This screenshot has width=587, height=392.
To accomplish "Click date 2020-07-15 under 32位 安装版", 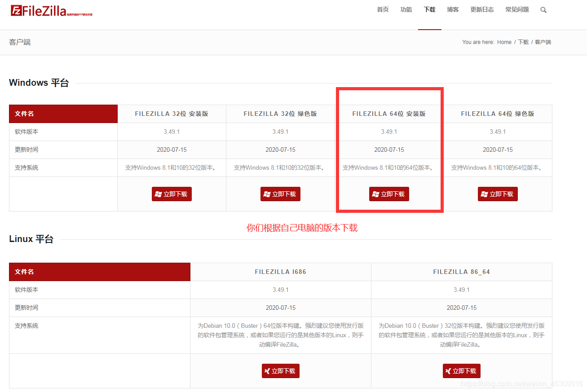I will [x=172, y=150].
